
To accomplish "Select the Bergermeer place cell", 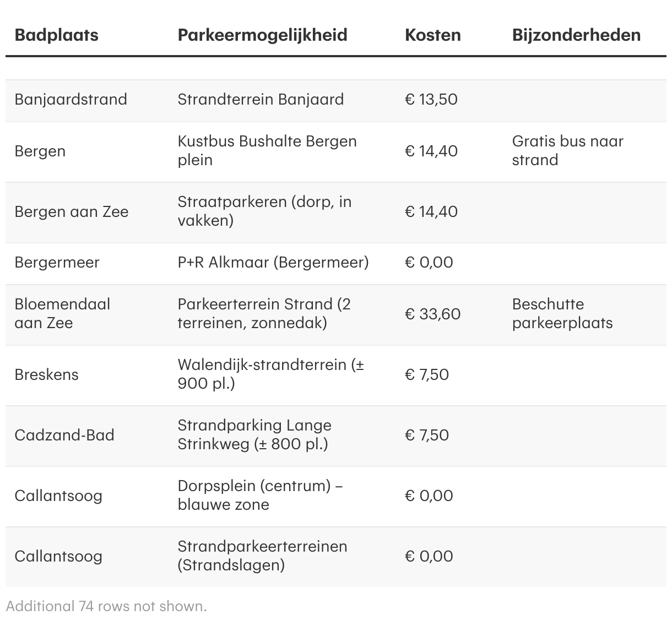I will (x=57, y=263).
